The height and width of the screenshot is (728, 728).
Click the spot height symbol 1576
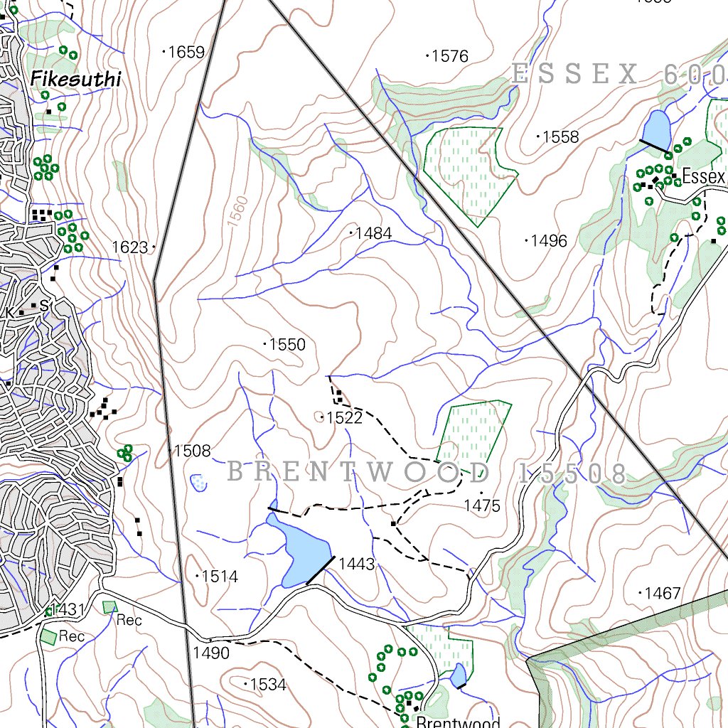click(427, 55)
